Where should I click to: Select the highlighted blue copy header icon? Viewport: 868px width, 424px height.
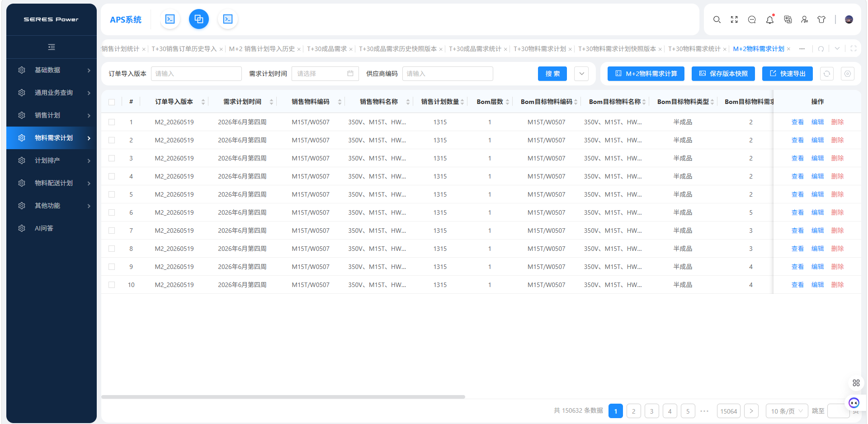click(199, 19)
